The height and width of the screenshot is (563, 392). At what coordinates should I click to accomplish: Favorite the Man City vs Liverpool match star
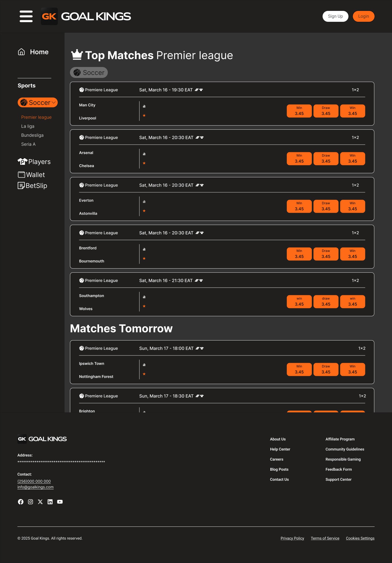pyautogui.click(x=144, y=115)
